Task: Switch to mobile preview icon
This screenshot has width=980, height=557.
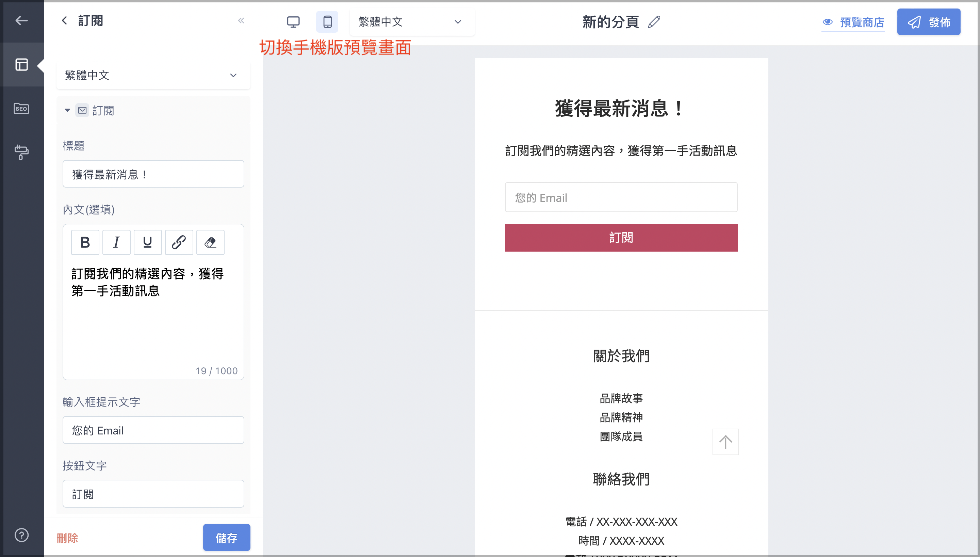Action: [327, 22]
